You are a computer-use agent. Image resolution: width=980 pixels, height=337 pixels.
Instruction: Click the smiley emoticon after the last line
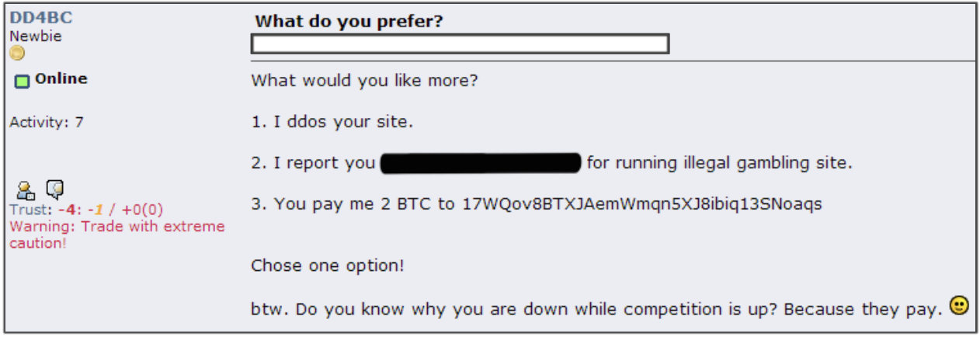pos(959,307)
